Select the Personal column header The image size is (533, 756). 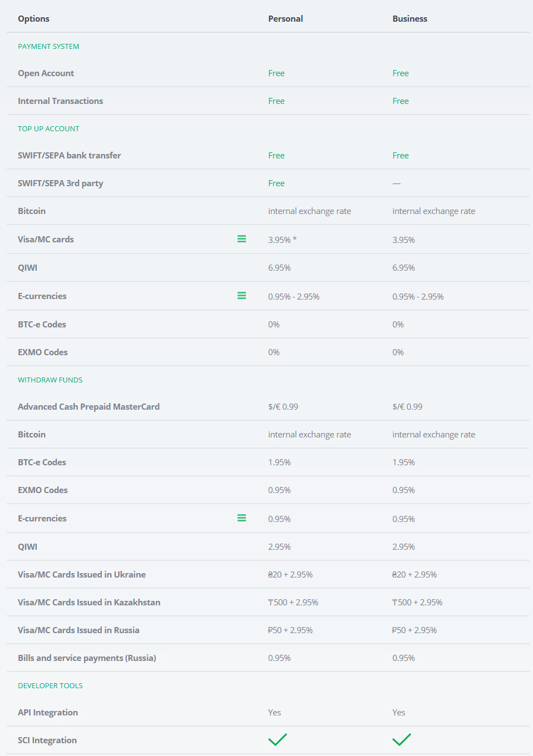[285, 19]
